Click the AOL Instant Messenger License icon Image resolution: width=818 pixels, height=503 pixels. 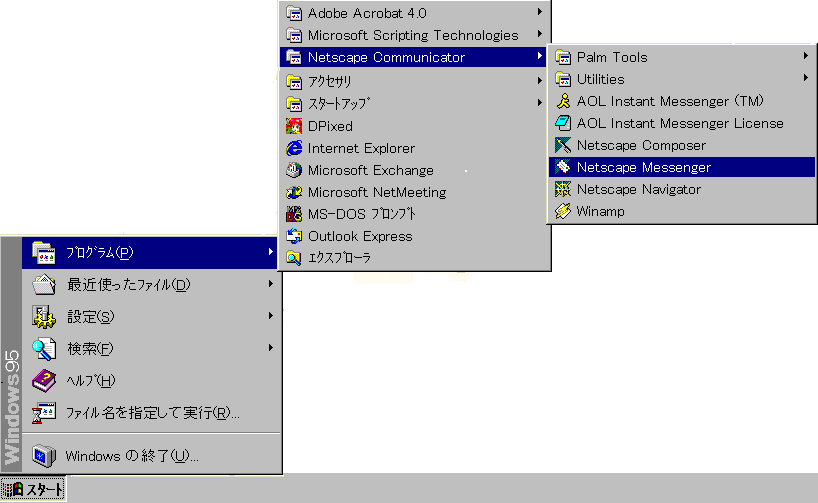tap(563, 123)
